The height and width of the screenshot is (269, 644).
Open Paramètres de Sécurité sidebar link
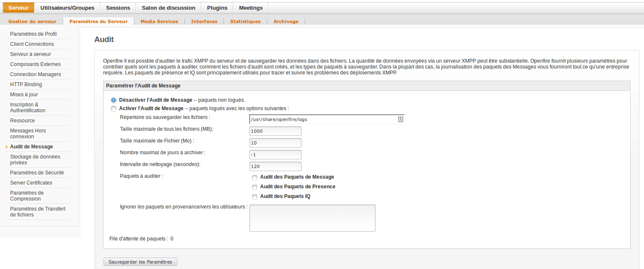pos(37,173)
